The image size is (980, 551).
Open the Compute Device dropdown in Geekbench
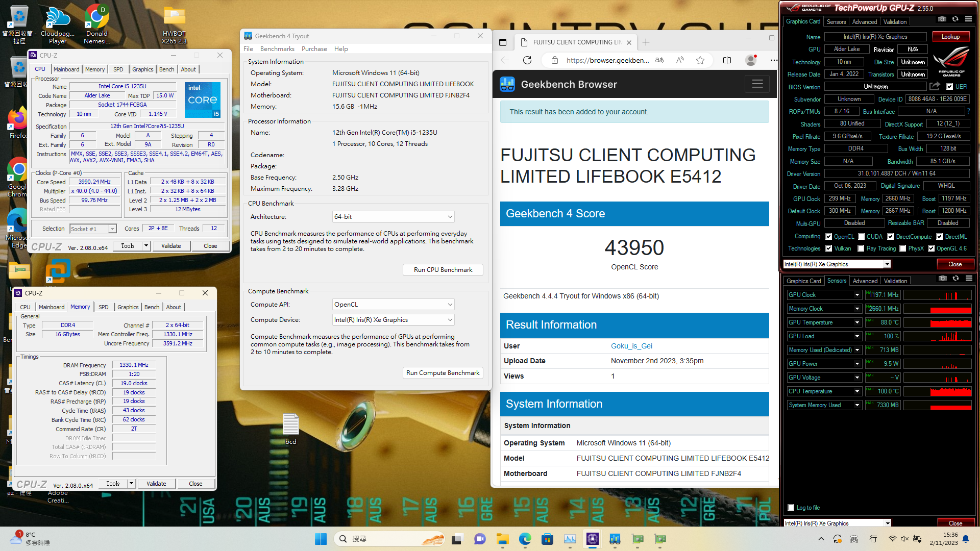click(393, 320)
